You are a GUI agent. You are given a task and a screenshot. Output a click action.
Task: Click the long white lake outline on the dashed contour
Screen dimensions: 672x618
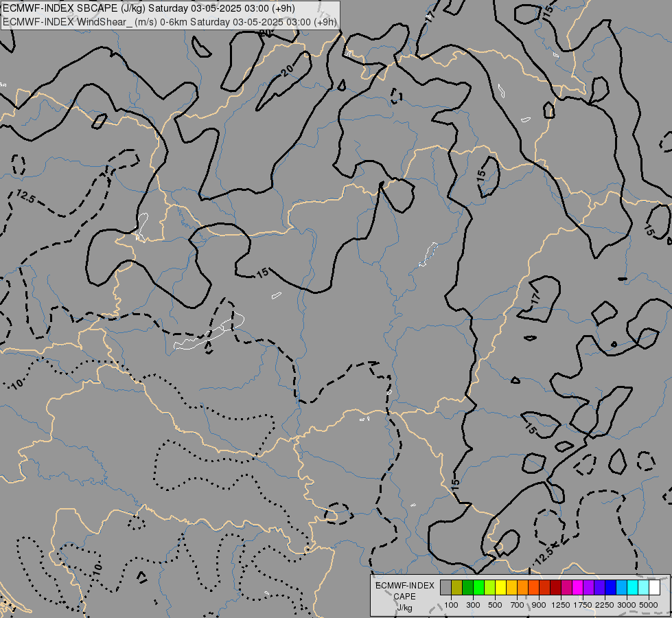tap(209, 332)
